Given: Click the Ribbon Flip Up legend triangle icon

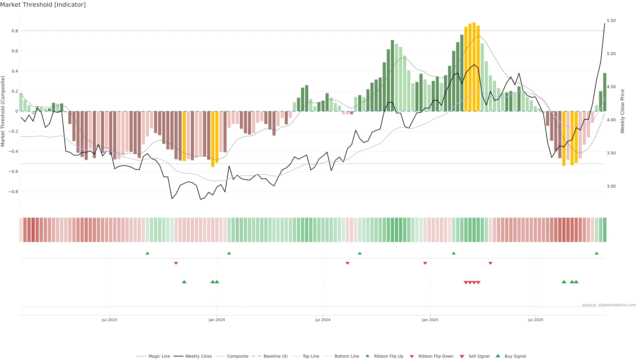Looking at the screenshot, I should [367, 356].
